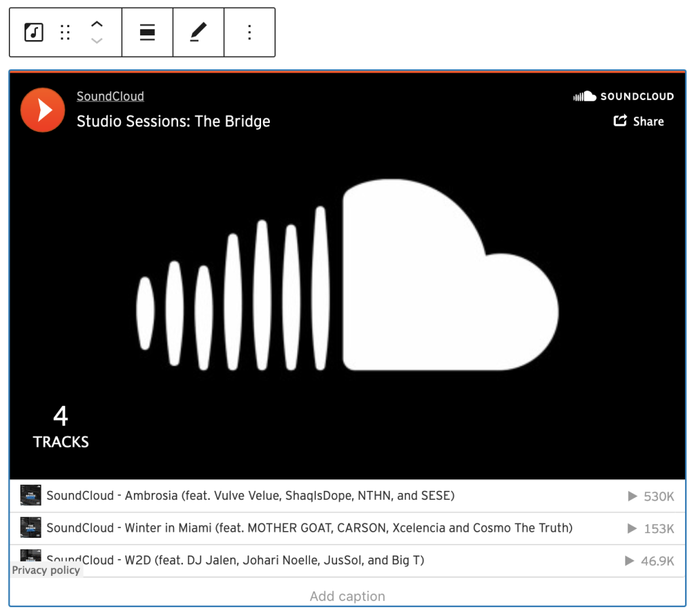Click the pencil Edit URL icon

click(x=198, y=32)
